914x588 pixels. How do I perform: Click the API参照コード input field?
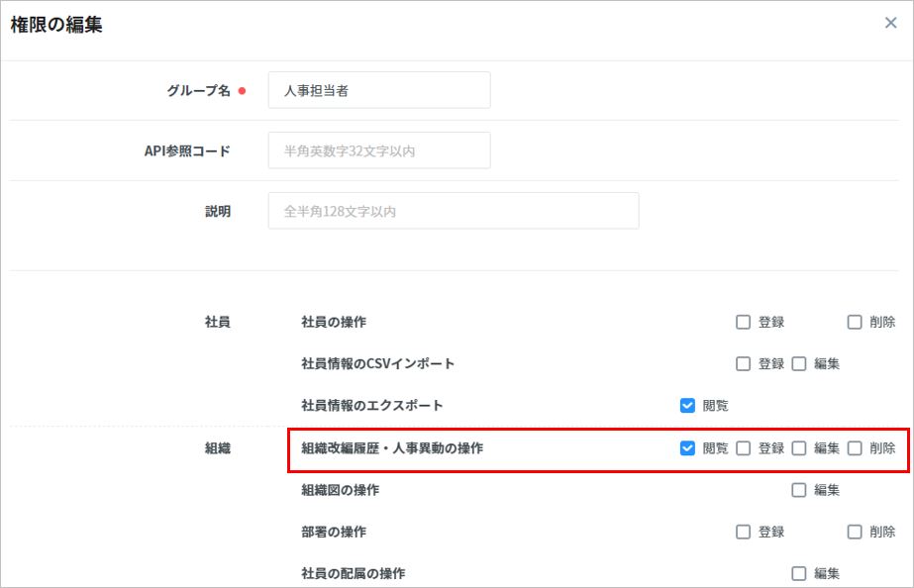point(379,150)
